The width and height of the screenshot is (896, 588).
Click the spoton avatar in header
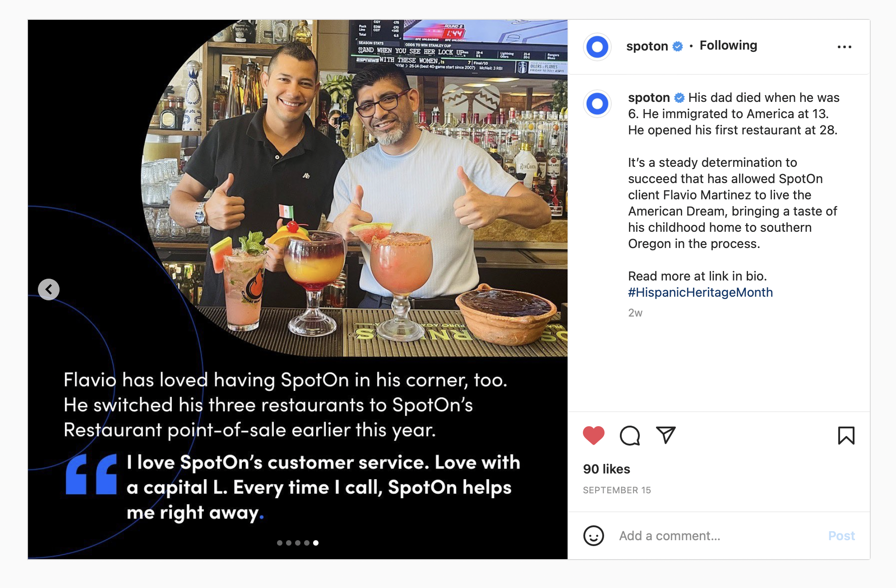click(x=597, y=46)
